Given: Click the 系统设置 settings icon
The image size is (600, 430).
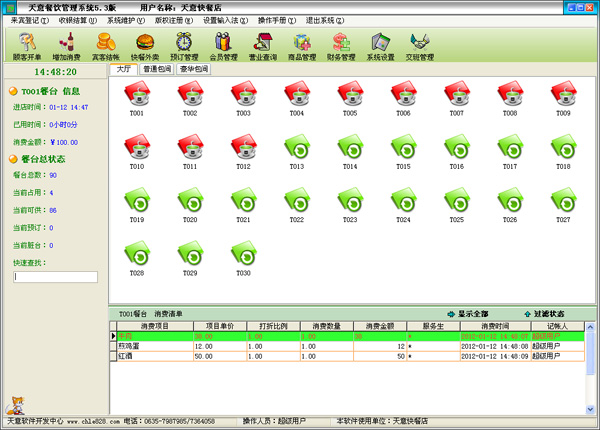Looking at the screenshot, I should point(380,45).
